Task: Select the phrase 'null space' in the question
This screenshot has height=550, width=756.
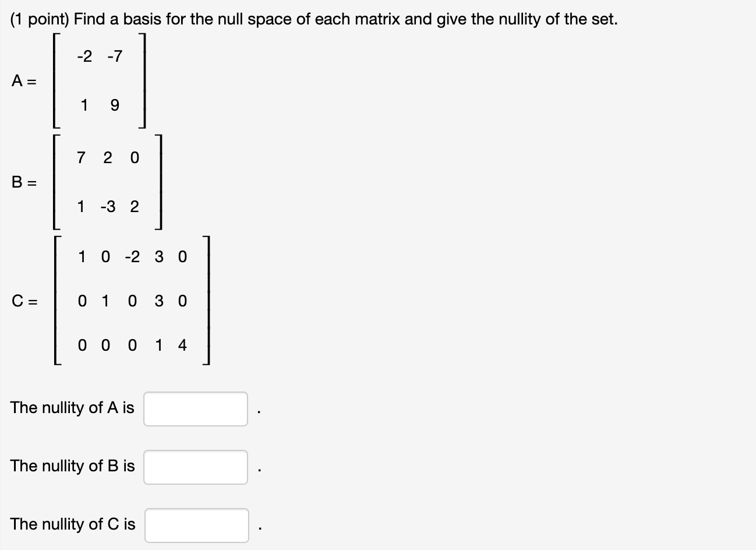Action: (x=255, y=19)
